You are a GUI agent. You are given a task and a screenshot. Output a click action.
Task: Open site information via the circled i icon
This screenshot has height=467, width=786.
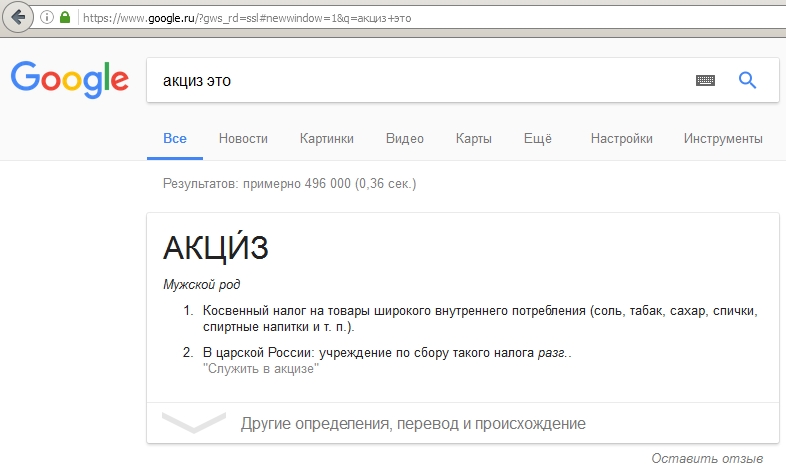click(47, 18)
